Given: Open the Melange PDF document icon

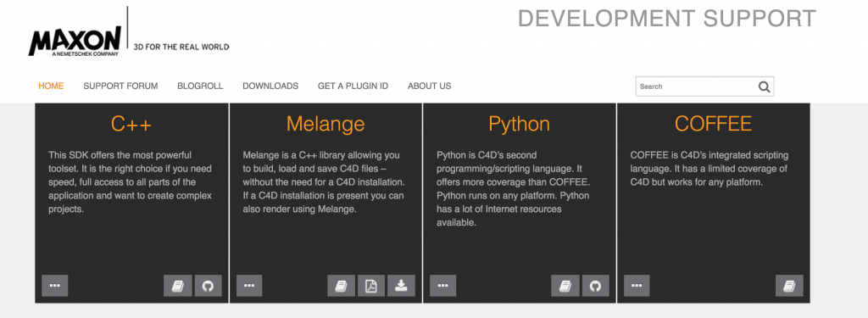Looking at the screenshot, I should (x=371, y=286).
